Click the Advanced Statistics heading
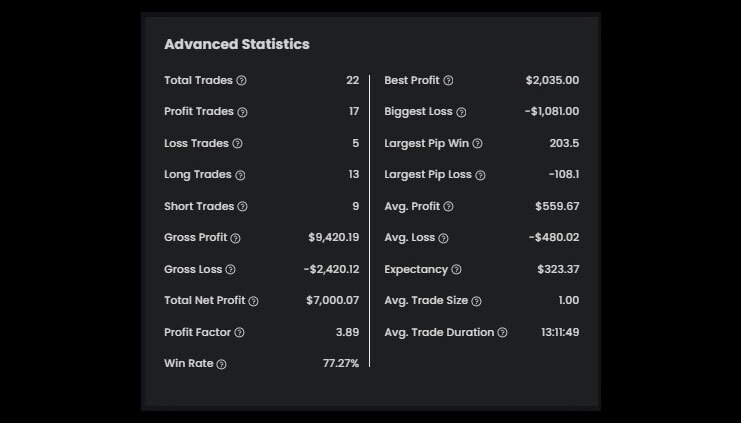 pos(237,45)
